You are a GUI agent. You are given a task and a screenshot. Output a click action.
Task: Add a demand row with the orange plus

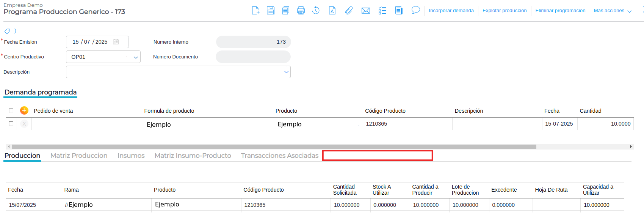point(24,110)
